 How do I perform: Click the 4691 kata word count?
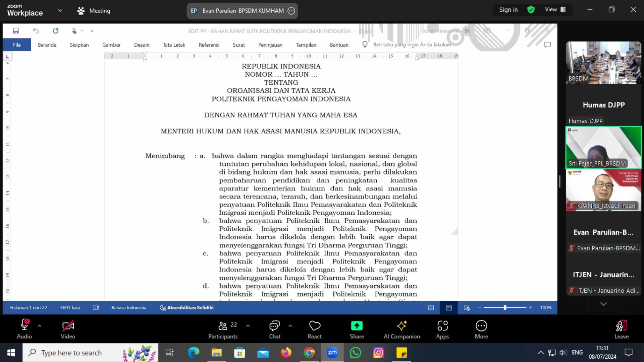(x=70, y=307)
